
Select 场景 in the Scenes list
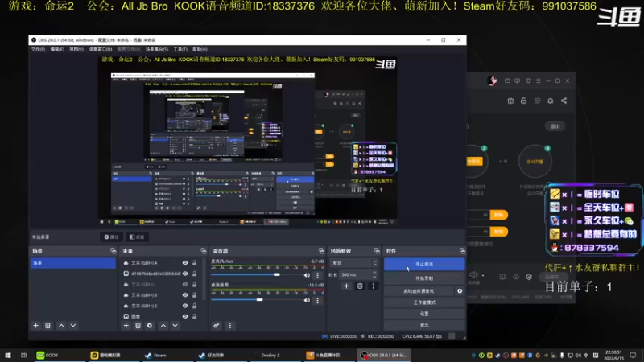(72, 263)
